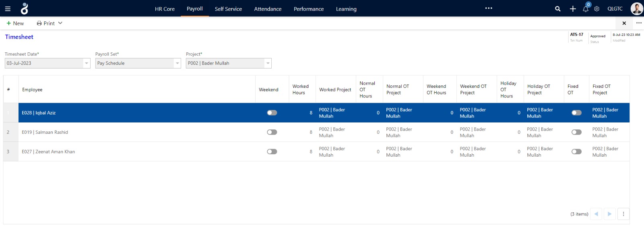Image resolution: width=644 pixels, height=230 pixels.
Task: Click the Print button
Action: tap(46, 23)
